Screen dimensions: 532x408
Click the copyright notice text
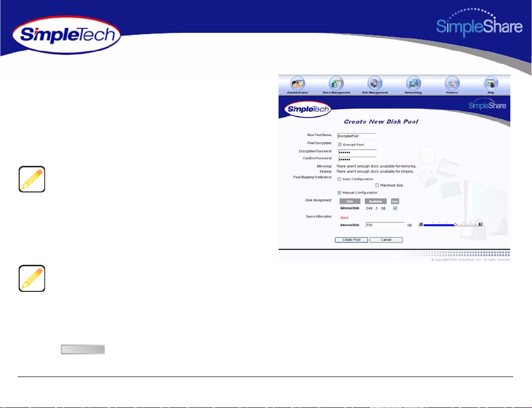[470, 260]
